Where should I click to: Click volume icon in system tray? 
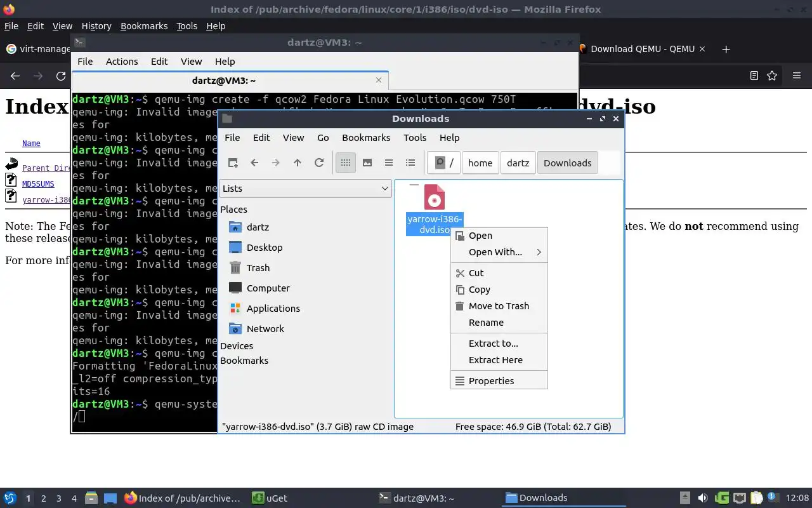(702, 498)
